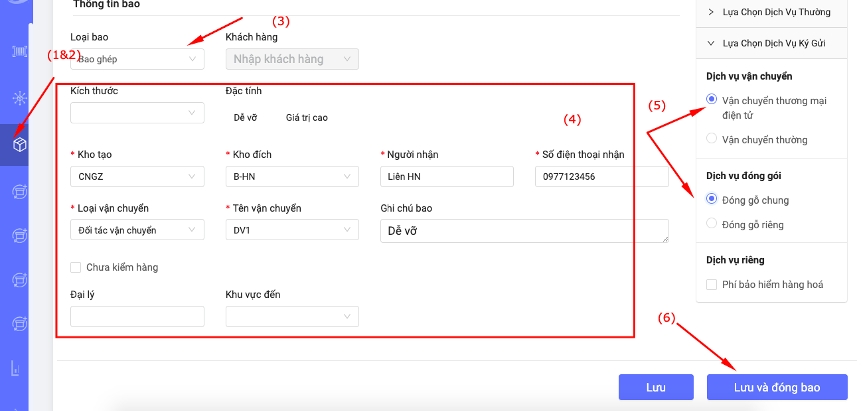Open the Loại bao dropdown
This screenshot has width=862, height=411.
click(x=137, y=59)
